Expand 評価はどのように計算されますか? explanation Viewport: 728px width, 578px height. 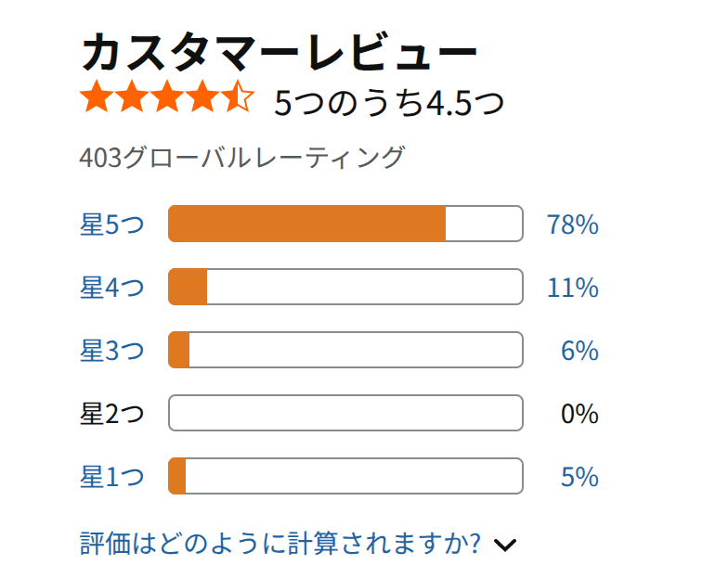pyautogui.click(x=280, y=544)
